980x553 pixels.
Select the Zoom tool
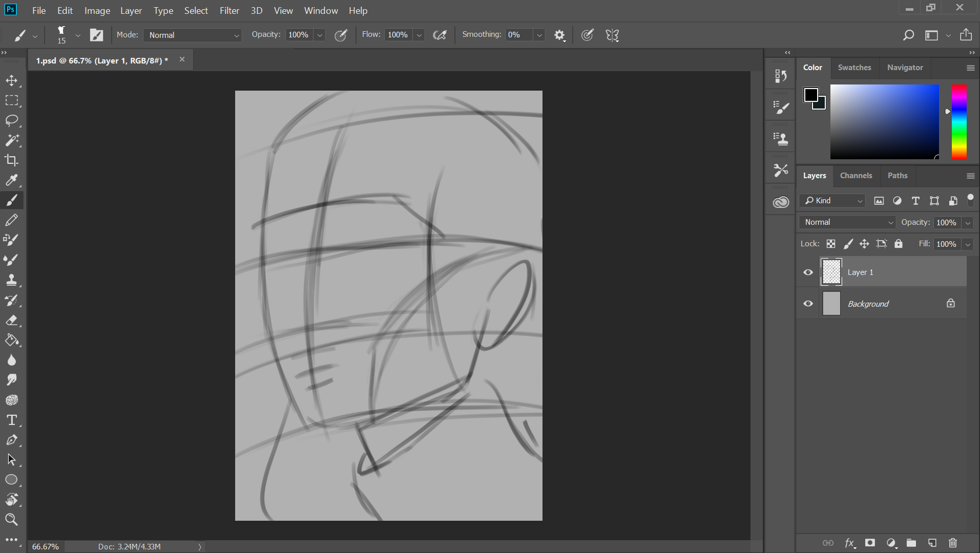(x=11, y=520)
